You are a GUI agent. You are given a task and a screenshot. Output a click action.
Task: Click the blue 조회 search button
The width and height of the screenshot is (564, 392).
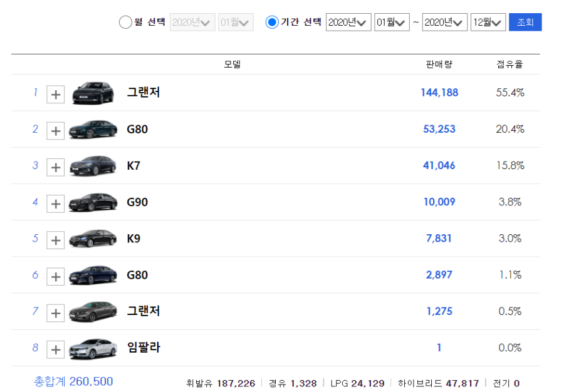click(x=525, y=23)
